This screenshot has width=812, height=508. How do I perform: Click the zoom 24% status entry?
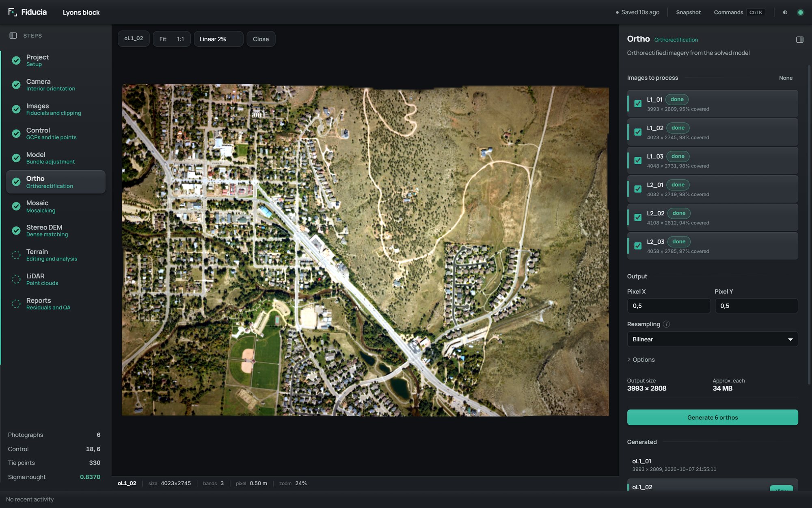[293, 483]
